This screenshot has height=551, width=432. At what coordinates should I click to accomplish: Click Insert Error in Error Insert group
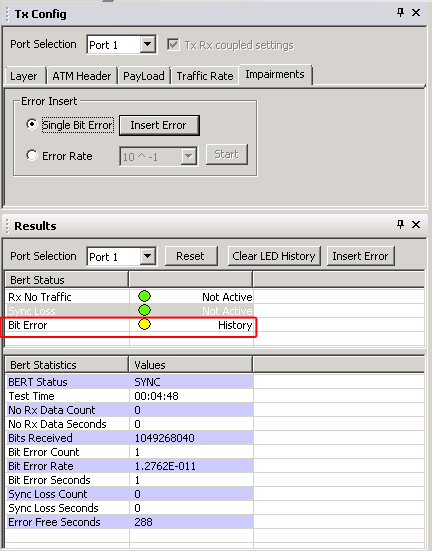[159, 125]
